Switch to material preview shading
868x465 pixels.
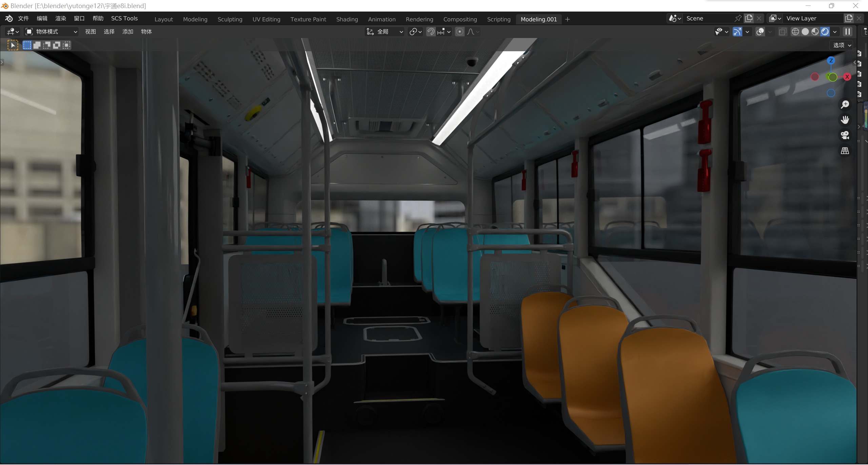pos(815,32)
